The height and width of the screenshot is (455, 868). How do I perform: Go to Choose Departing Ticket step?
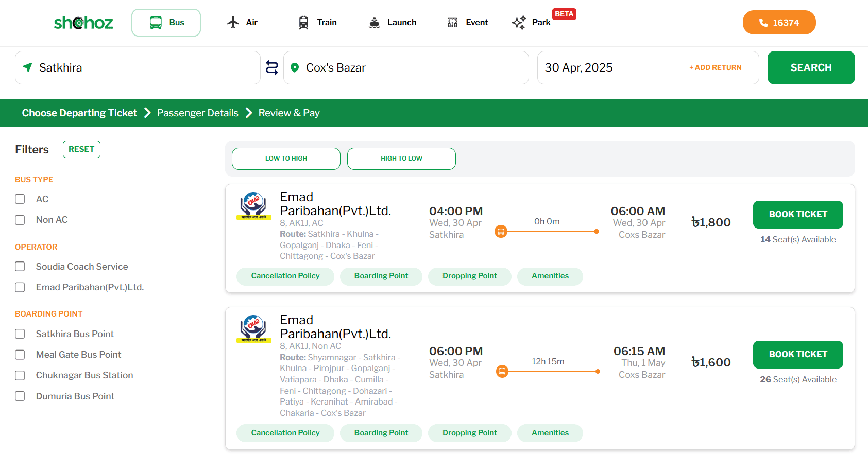[79, 113]
